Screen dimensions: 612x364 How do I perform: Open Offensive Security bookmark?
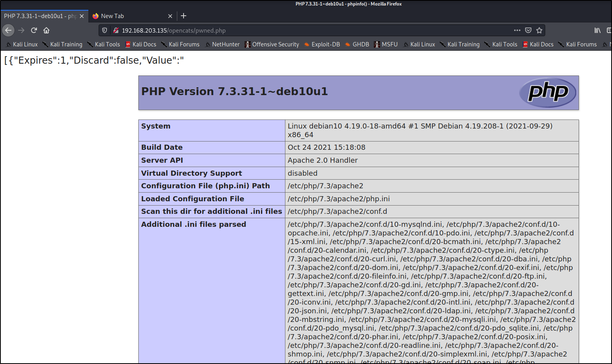(272, 44)
